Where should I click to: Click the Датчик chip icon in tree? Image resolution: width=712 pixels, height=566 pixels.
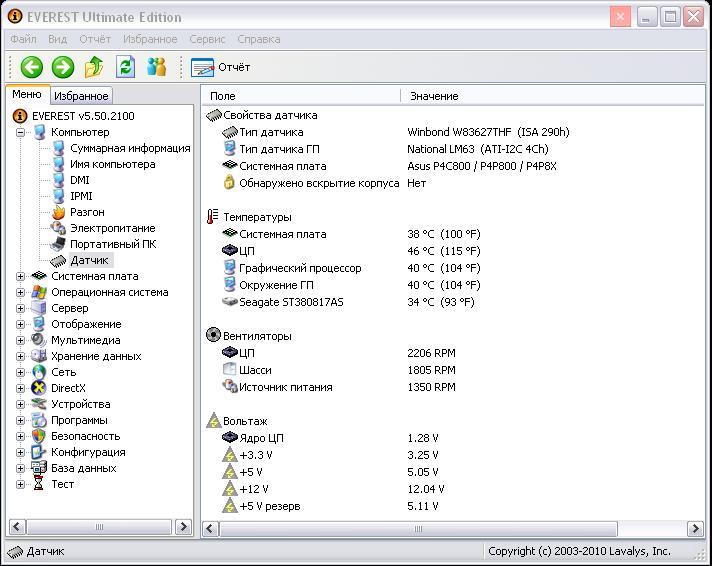(x=58, y=261)
